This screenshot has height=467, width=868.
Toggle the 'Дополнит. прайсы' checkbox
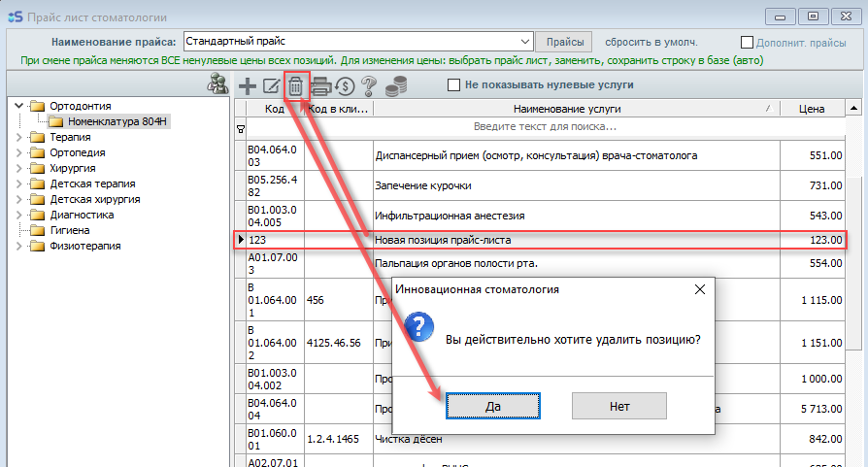747,43
